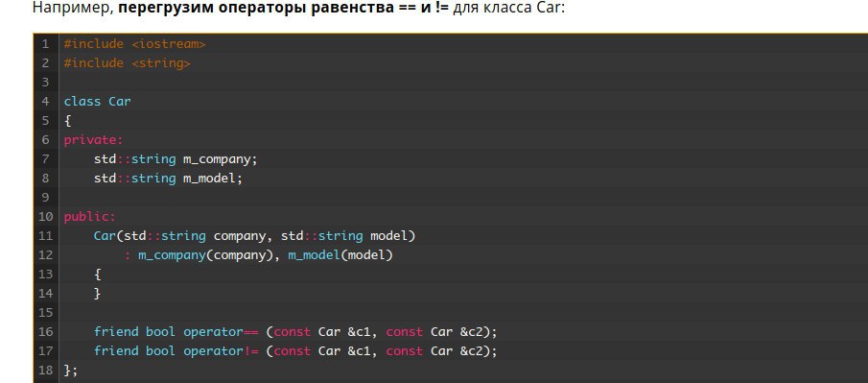Click the opening brace on line 13
The width and height of the screenshot is (868, 383).
coord(98,275)
